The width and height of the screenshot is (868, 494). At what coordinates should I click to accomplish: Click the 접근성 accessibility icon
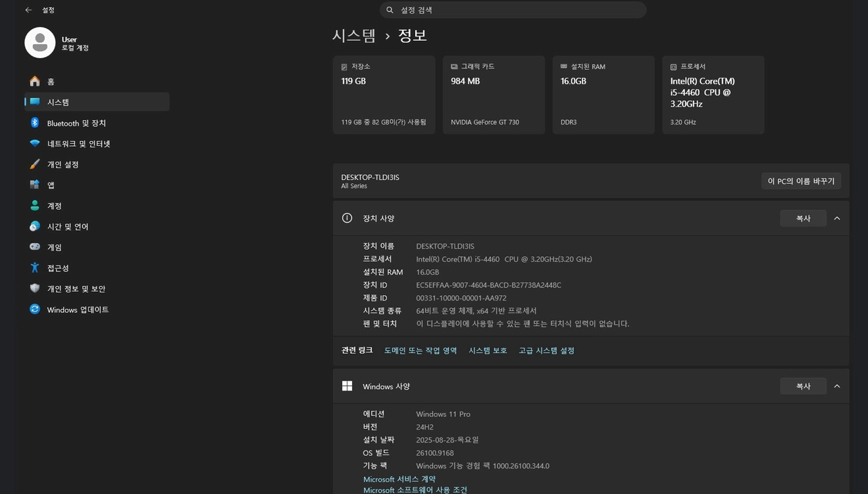(x=35, y=267)
